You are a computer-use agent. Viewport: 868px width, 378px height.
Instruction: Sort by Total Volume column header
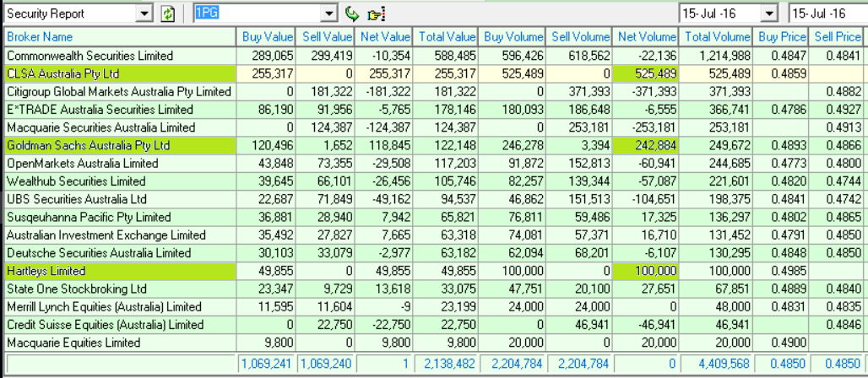tap(716, 37)
